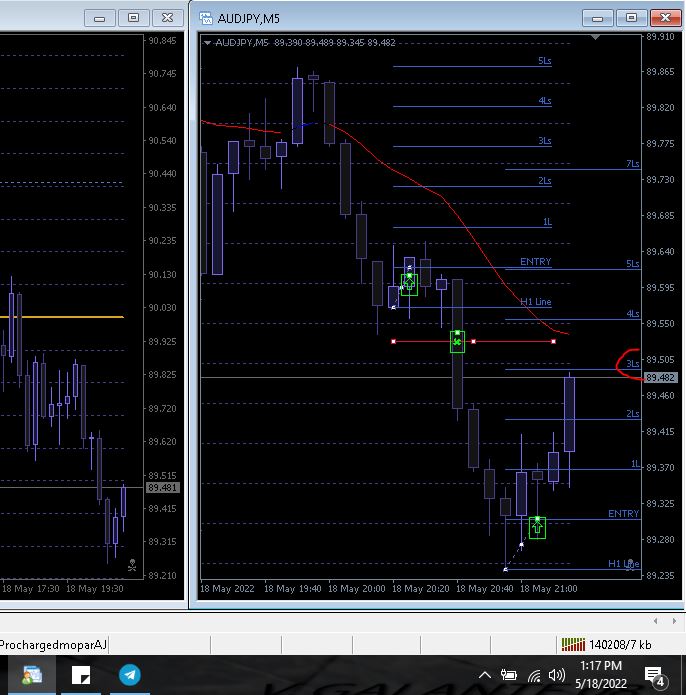The width and height of the screenshot is (686, 695).
Task: Show hidden tray icons chevron
Action: coord(485,675)
